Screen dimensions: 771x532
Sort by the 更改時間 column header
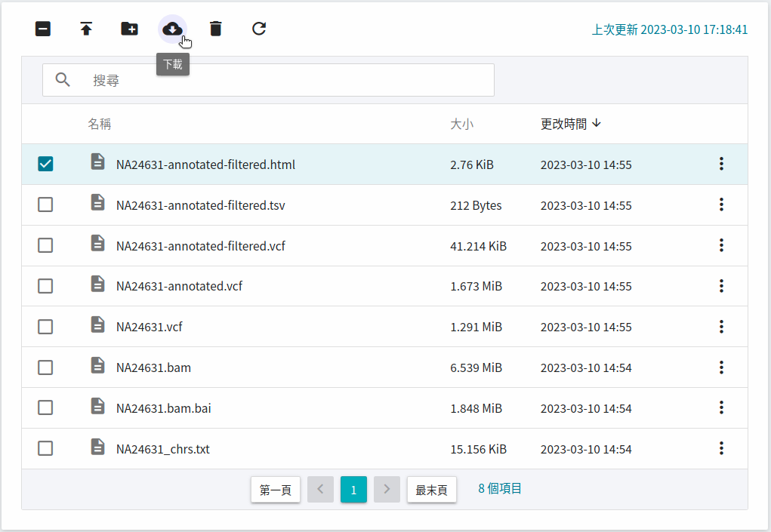(x=570, y=124)
